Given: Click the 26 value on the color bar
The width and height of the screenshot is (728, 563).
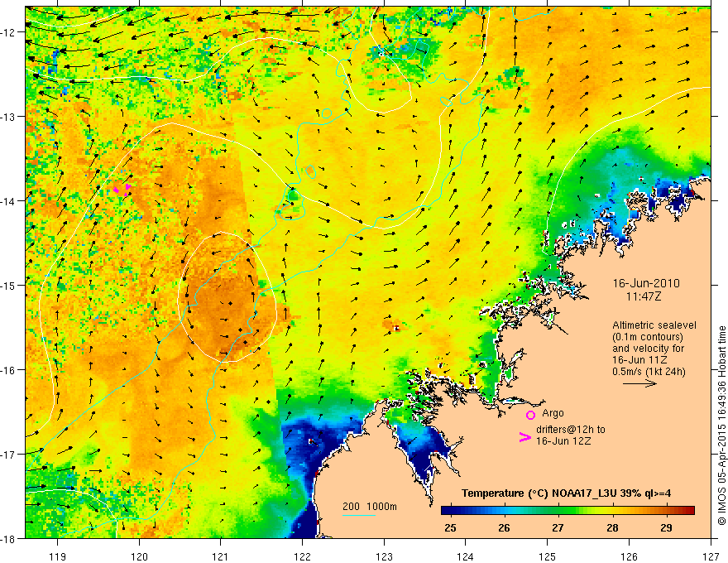Looking at the screenshot, I should coord(504,527).
